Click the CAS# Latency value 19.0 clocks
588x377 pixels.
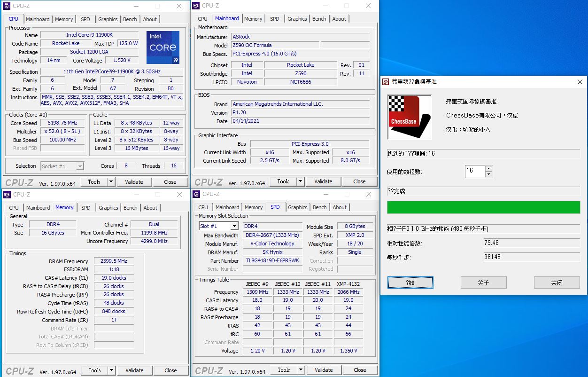(114, 278)
